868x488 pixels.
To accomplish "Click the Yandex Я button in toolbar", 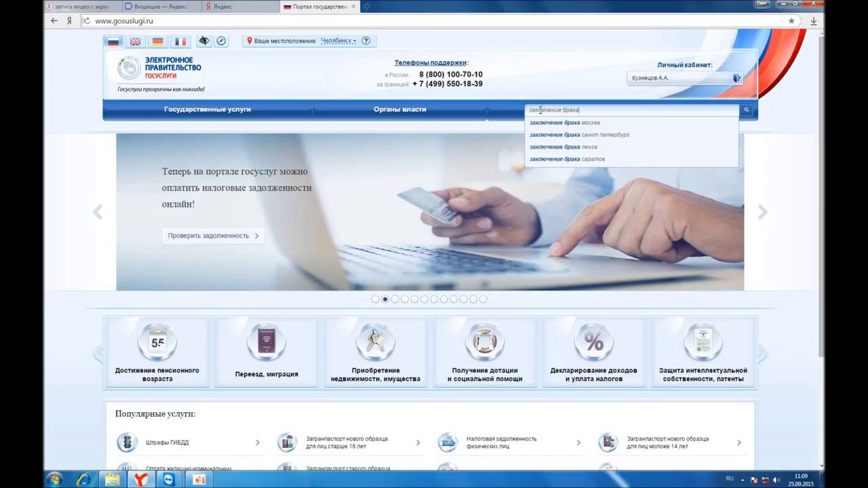I will (69, 21).
